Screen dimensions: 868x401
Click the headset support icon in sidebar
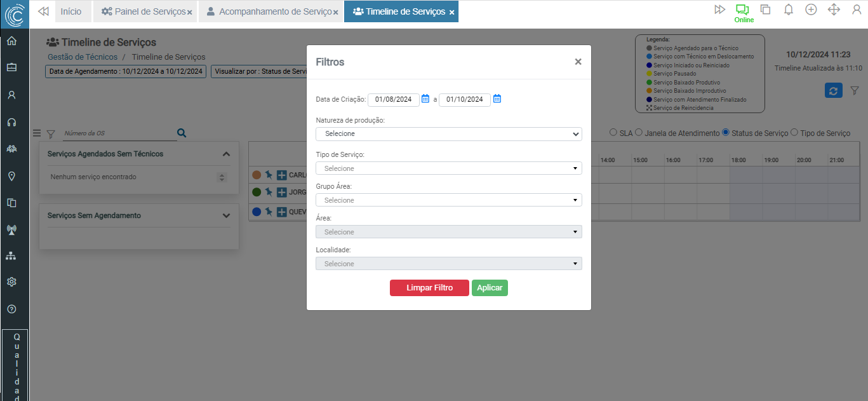click(x=11, y=122)
